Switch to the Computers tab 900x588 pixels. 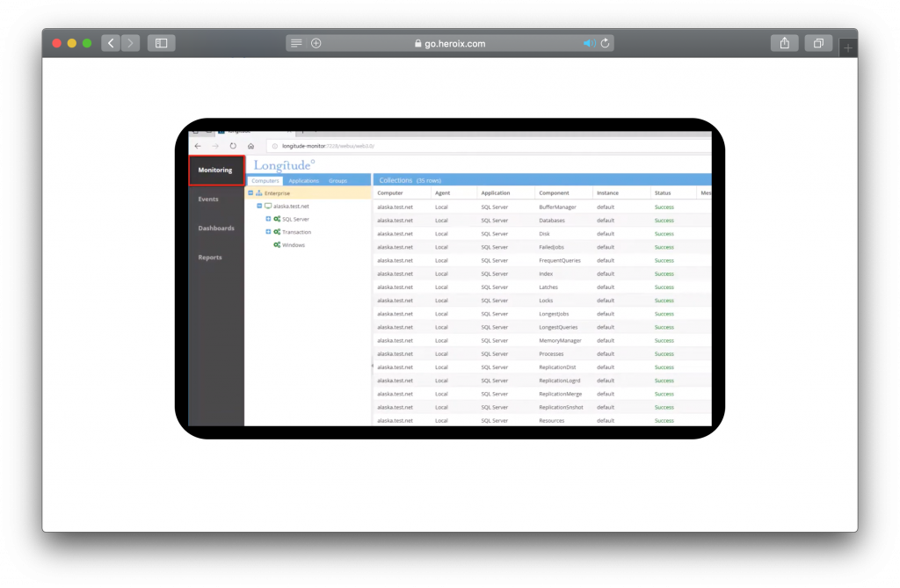[265, 180]
